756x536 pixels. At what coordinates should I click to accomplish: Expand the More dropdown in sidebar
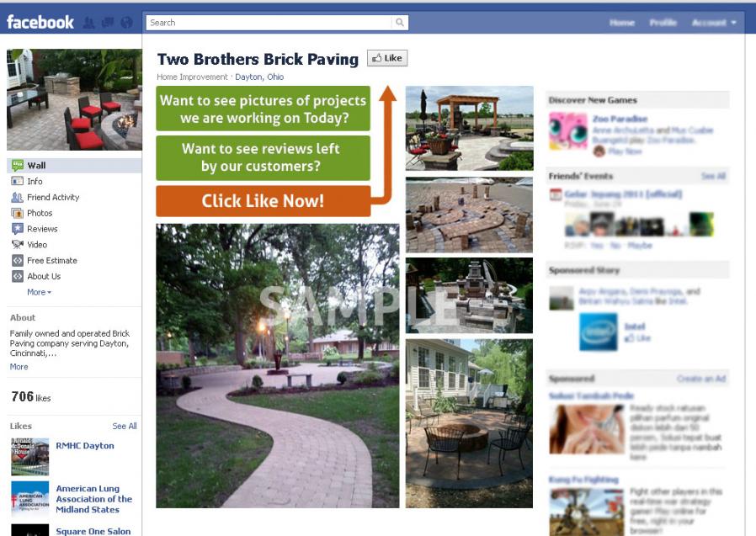39,292
